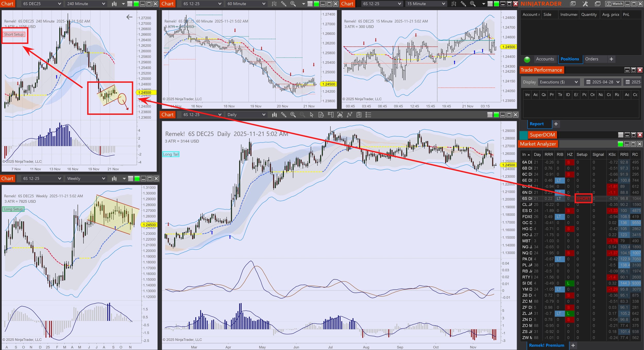Select zoom magnifier in 60 Minute chart
Image resolution: width=644 pixels, height=350 pixels.
(293, 4)
